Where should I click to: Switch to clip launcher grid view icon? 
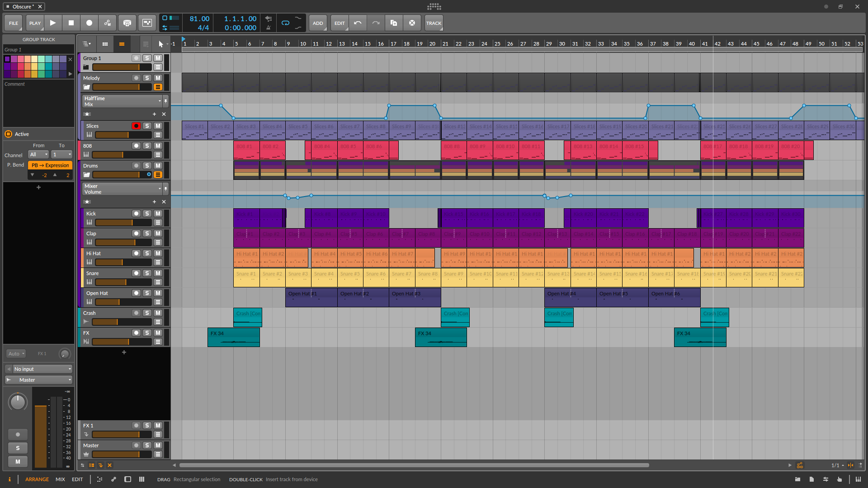pyautogui.click(x=105, y=44)
